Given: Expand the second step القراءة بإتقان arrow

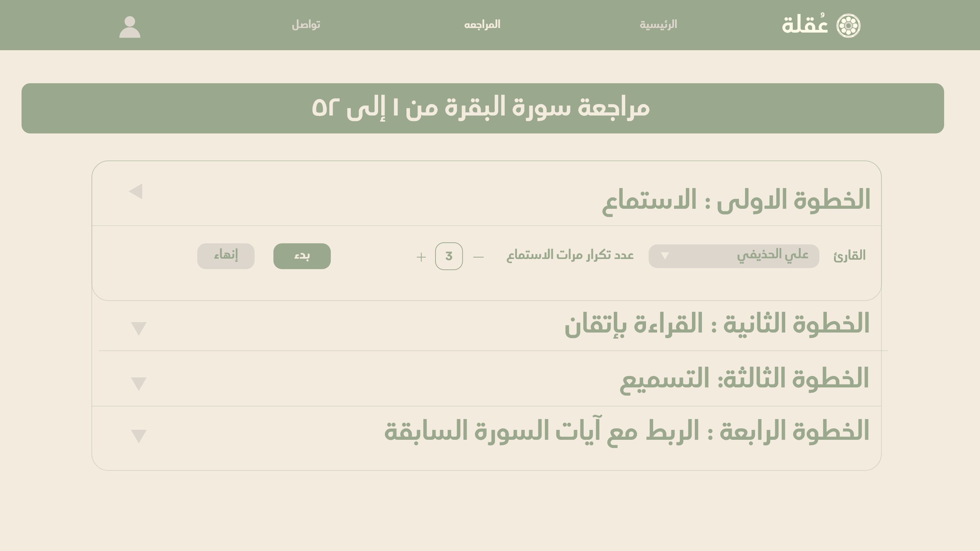Looking at the screenshot, I should pyautogui.click(x=138, y=328).
